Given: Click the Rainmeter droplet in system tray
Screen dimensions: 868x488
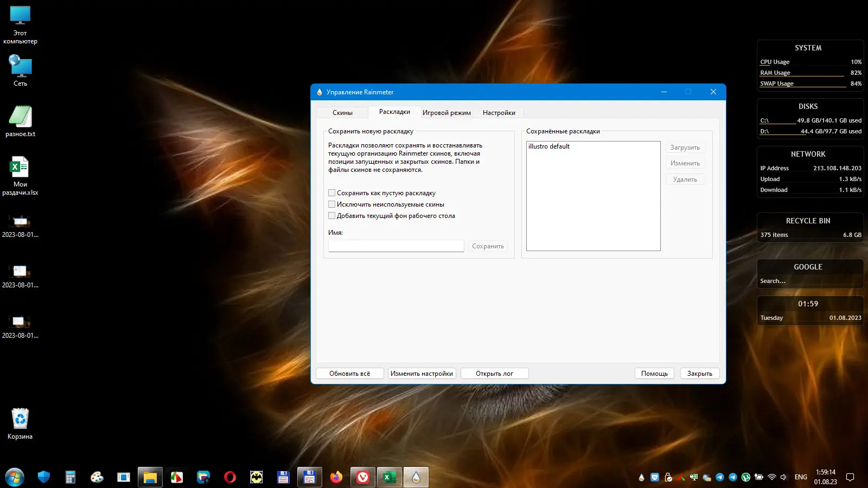Looking at the screenshot, I should (x=641, y=478).
